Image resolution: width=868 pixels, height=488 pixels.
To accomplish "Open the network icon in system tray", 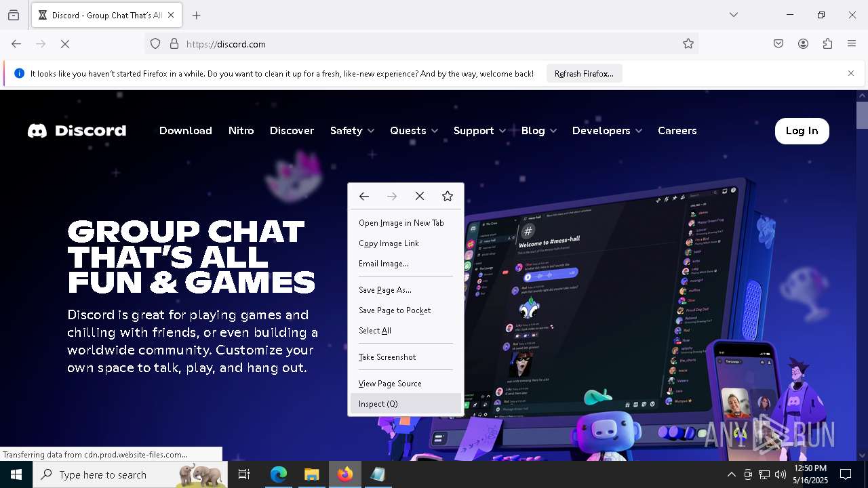I will (x=764, y=474).
